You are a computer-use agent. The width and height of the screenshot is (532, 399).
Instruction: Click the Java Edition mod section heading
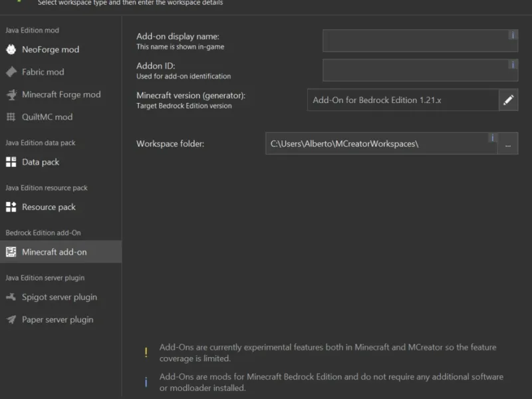32,30
